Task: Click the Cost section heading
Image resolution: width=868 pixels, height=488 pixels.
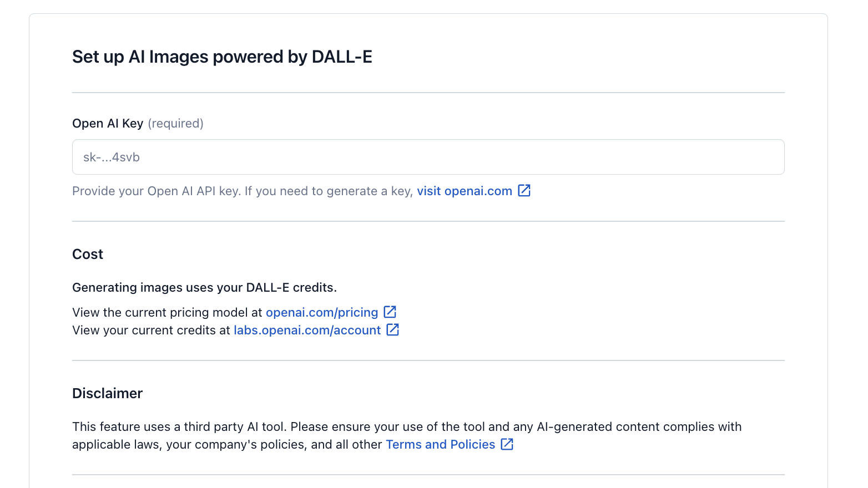Action: [x=88, y=254]
